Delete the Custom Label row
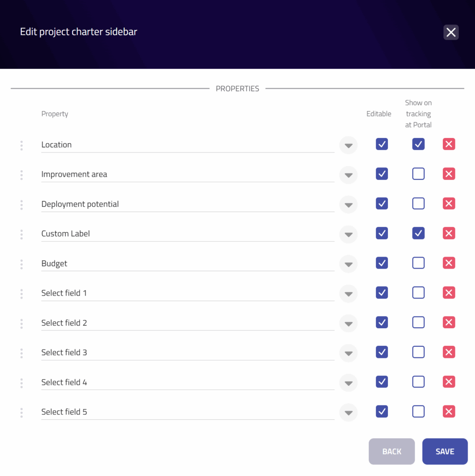The height and width of the screenshot is (476, 475). click(448, 233)
